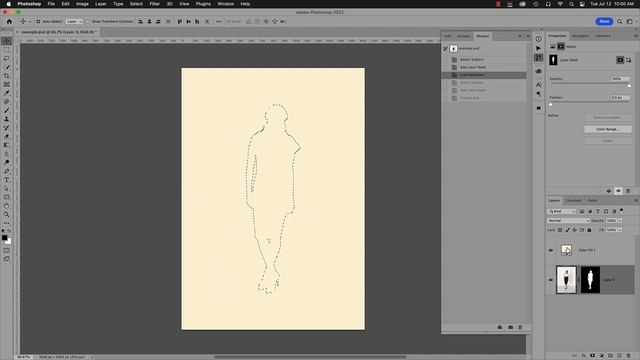
Task: Open the Fill value dropdown arrow
Action: pyautogui.click(x=620, y=230)
